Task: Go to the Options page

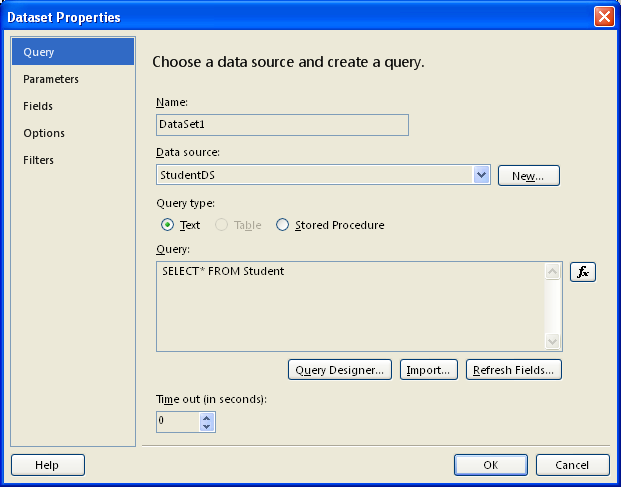Action: point(73,133)
